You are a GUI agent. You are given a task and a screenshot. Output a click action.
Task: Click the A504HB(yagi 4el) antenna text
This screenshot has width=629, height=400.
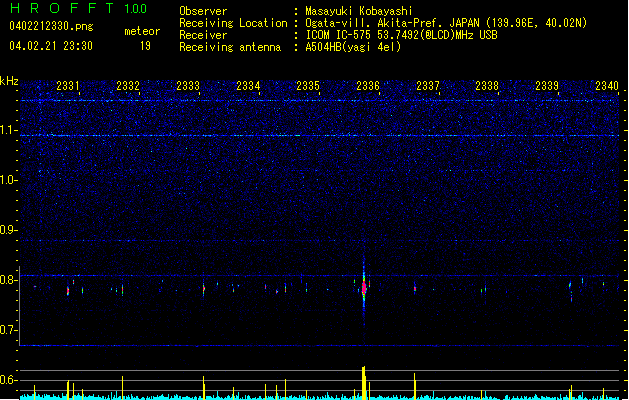tap(353, 47)
